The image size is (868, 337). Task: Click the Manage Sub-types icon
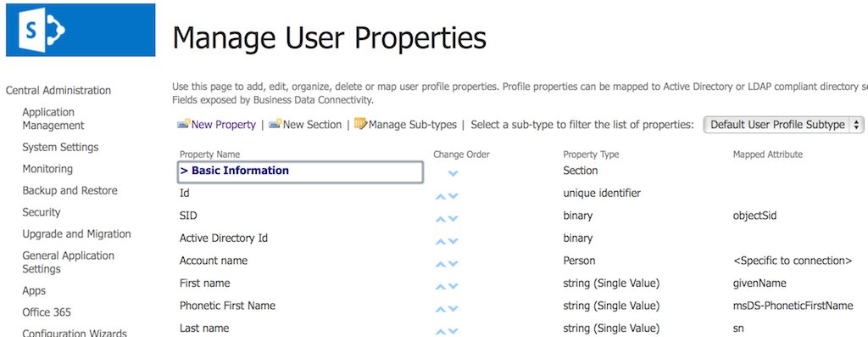pos(361,124)
